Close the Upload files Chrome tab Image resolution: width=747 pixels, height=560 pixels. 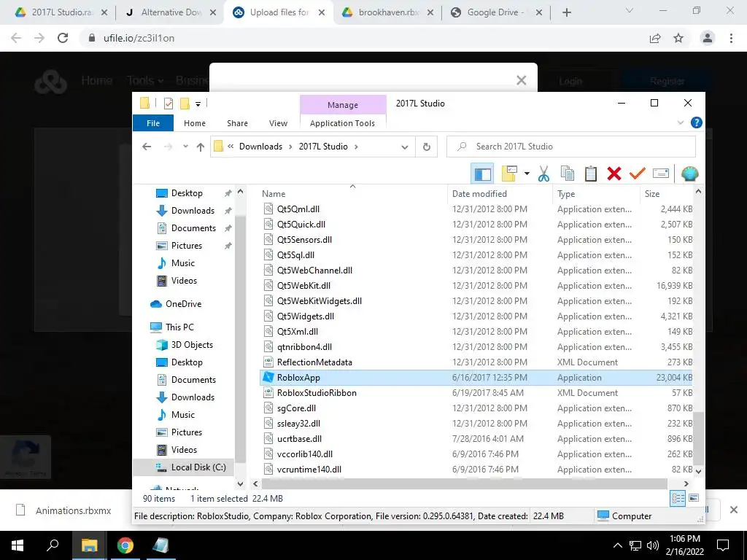[322, 13]
